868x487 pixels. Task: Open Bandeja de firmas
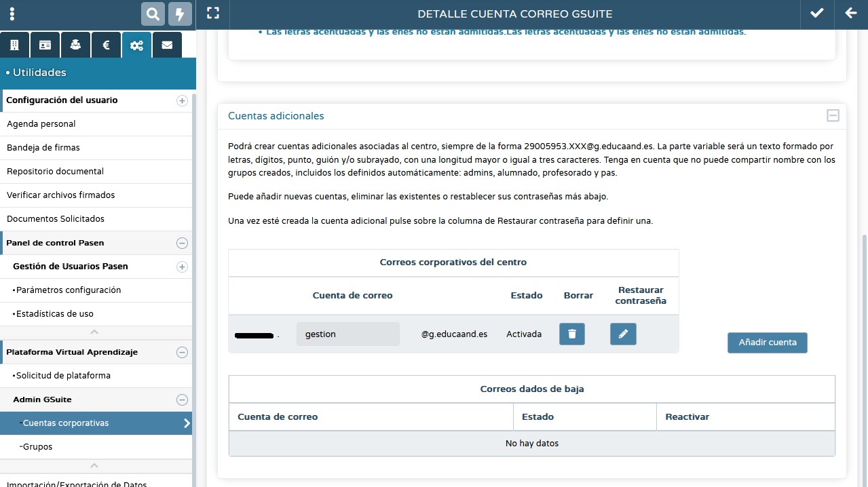[x=96, y=148]
